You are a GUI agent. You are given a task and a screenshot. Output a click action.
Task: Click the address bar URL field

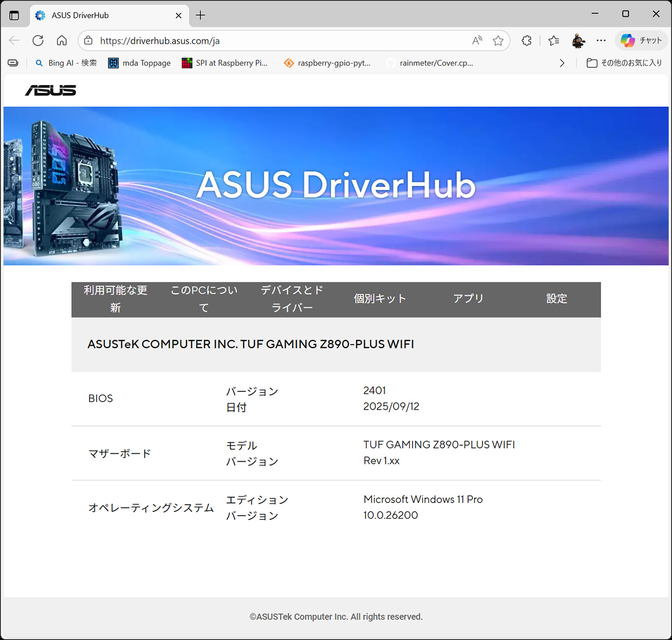(x=278, y=40)
